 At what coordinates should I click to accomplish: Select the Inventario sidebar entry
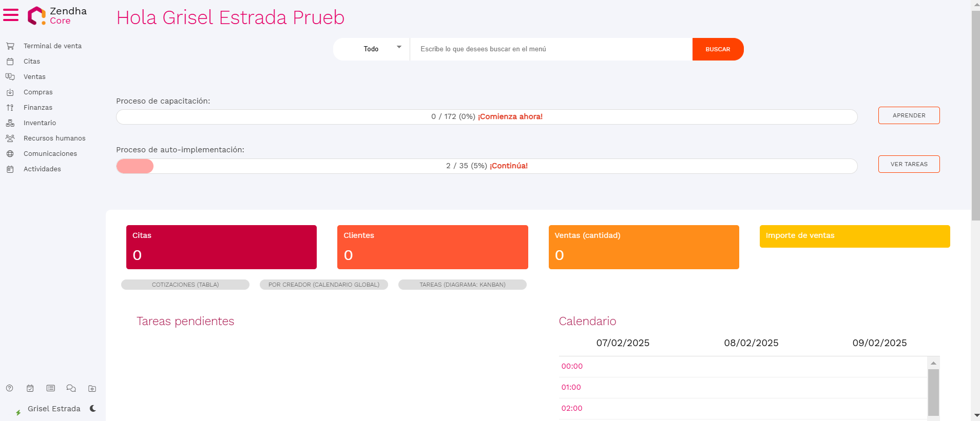pos(40,123)
